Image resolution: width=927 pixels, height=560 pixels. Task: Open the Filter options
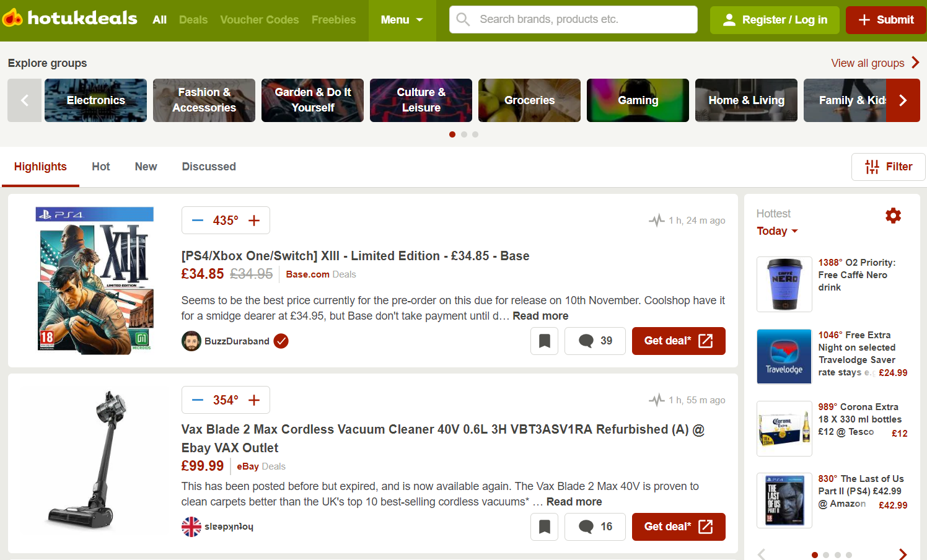coord(889,167)
